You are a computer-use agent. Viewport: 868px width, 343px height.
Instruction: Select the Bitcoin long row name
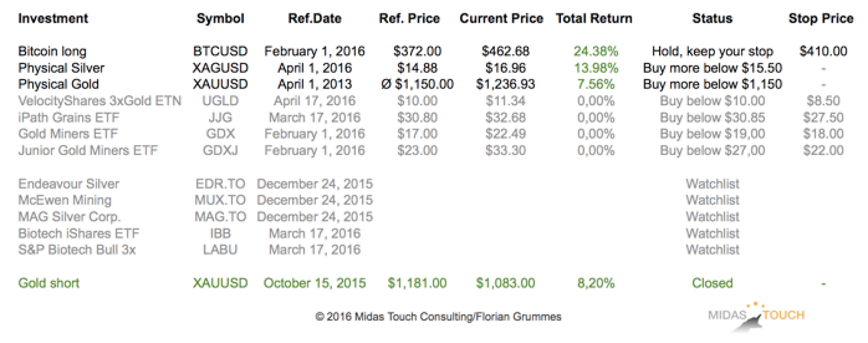pyautogui.click(x=52, y=51)
